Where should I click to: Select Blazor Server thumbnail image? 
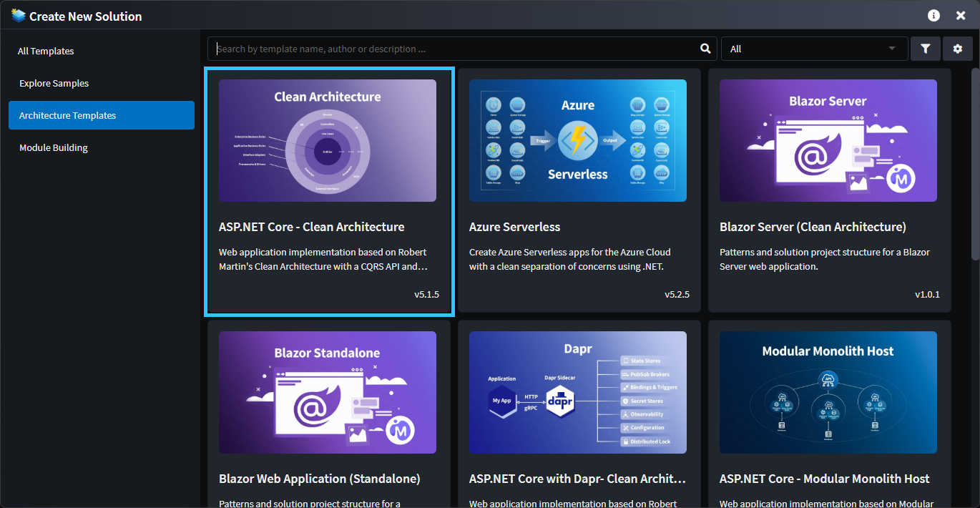(828, 140)
